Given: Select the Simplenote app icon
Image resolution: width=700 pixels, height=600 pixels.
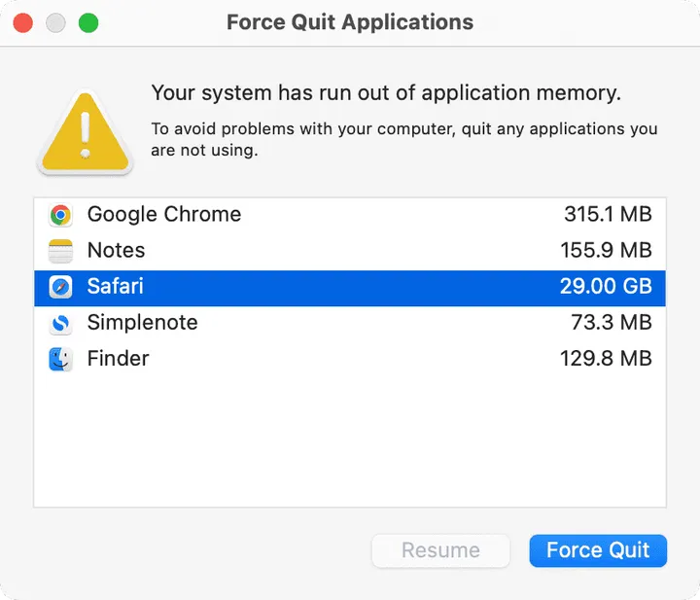Looking at the screenshot, I should [x=60, y=323].
